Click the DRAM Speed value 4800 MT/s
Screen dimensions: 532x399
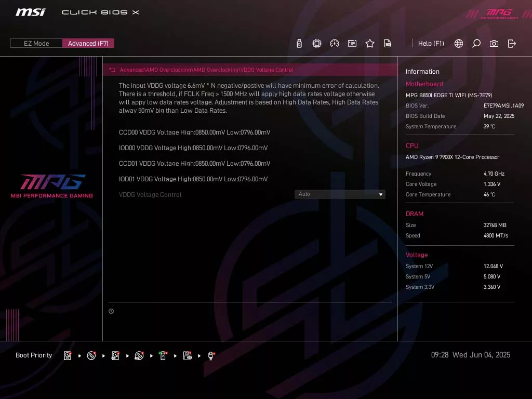[x=496, y=235]
